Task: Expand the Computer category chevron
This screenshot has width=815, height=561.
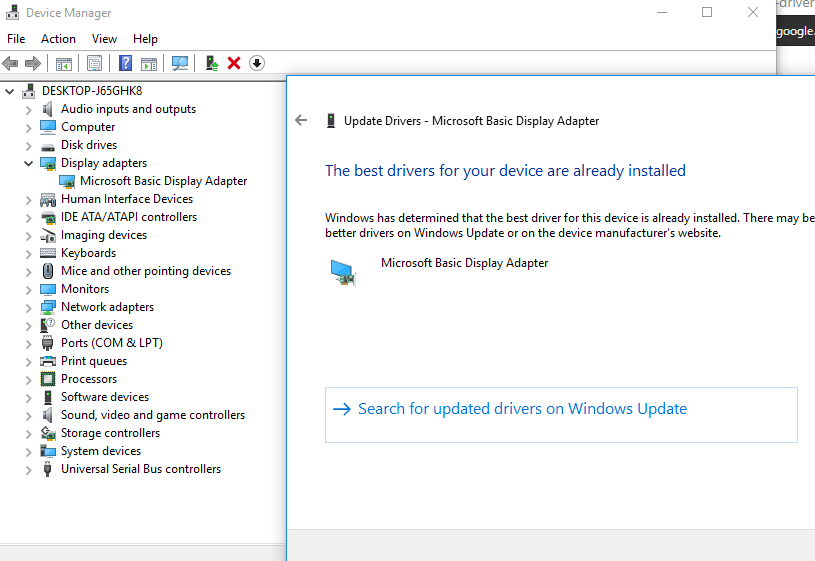Action: coord(29,128)
